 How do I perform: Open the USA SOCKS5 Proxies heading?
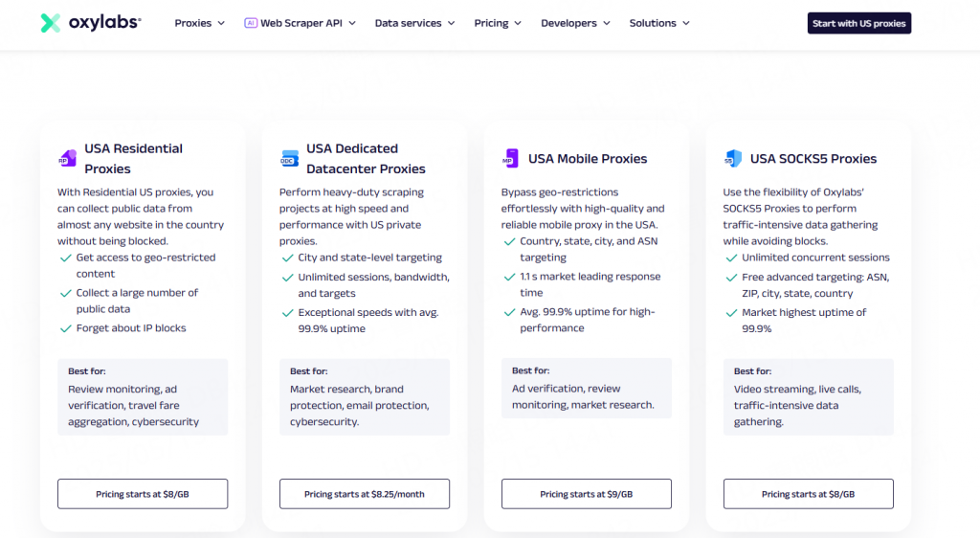coord(813,159)
